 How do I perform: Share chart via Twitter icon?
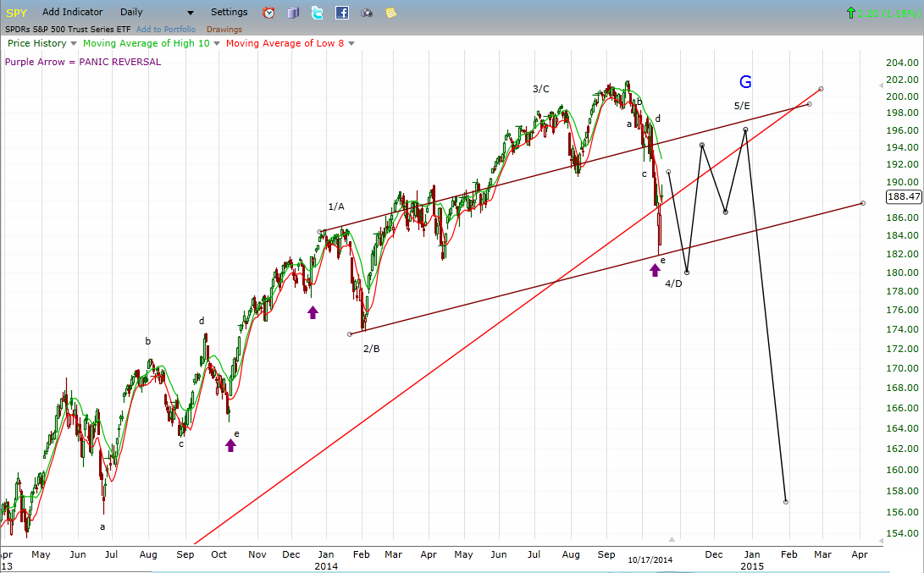coord(317,13)
